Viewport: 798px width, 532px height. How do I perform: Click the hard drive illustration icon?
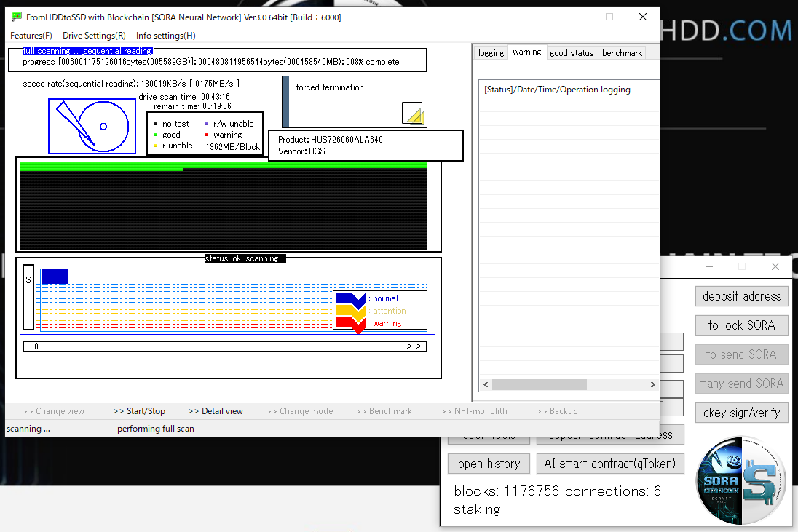[92, 126]
